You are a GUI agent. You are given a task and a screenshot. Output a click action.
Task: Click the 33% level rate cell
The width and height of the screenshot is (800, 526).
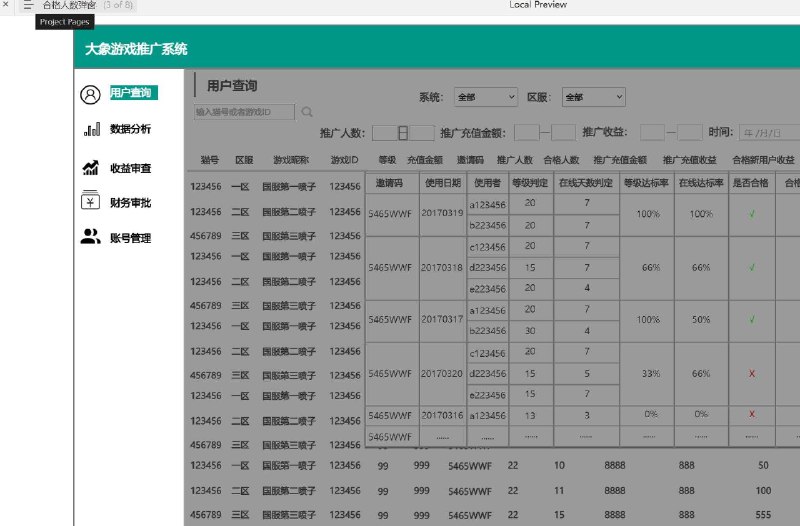tap(651, 373)
